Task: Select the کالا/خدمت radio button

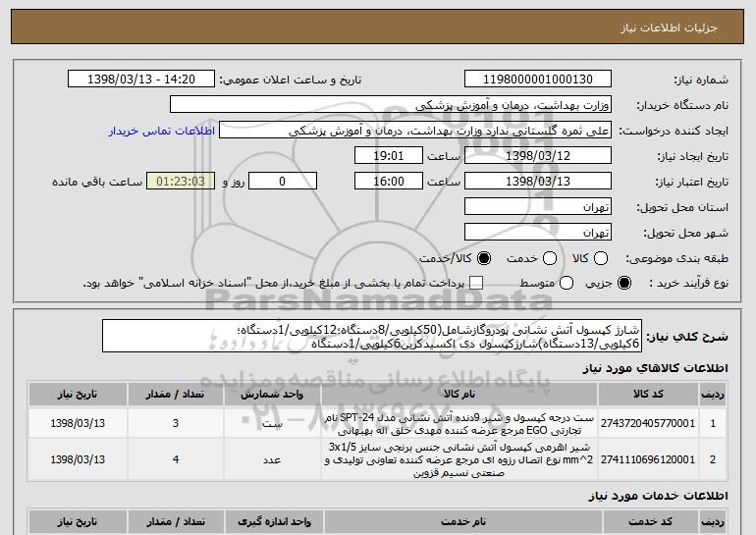Action: (x=484, y=258)
